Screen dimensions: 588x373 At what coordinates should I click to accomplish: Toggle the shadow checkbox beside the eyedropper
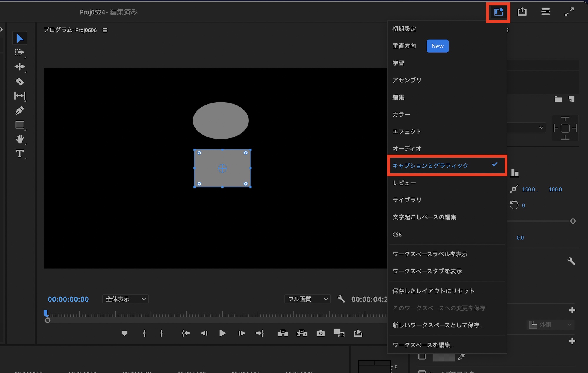[422, 356]
